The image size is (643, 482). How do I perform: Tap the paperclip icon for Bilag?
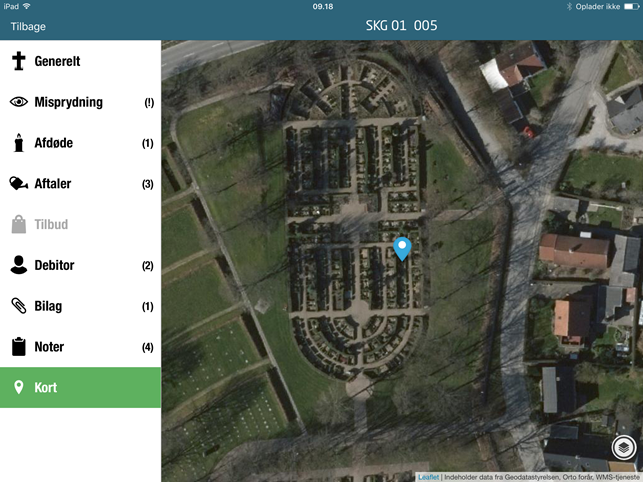18,306
